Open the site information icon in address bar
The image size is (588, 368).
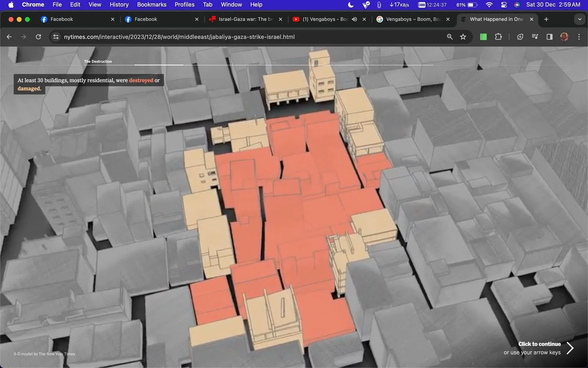(x=56, y=37)
